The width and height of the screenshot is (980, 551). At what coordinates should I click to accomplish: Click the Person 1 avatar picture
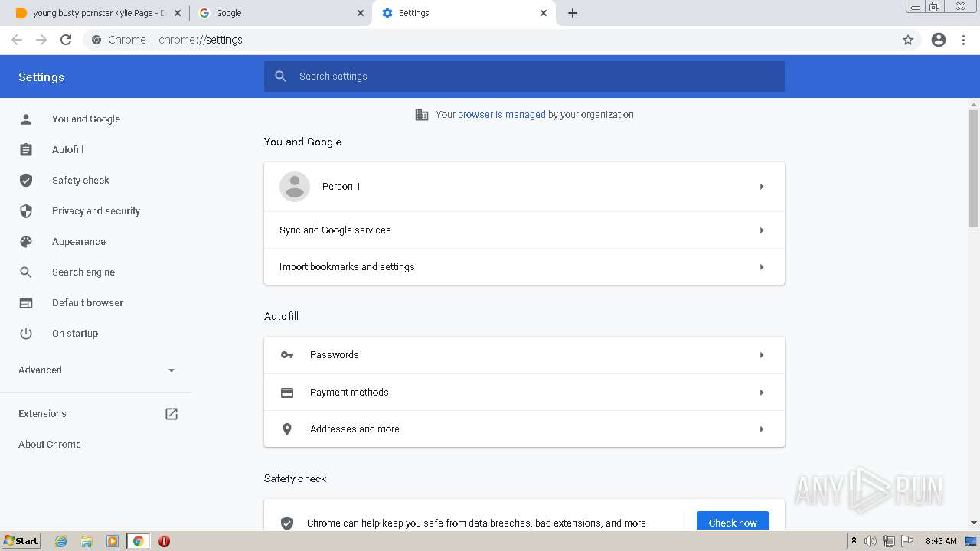coord(295,187)
